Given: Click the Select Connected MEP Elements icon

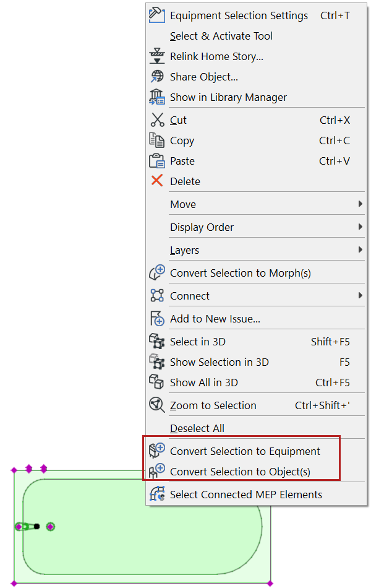Looking at the screenshot, I should pos(157,494).
